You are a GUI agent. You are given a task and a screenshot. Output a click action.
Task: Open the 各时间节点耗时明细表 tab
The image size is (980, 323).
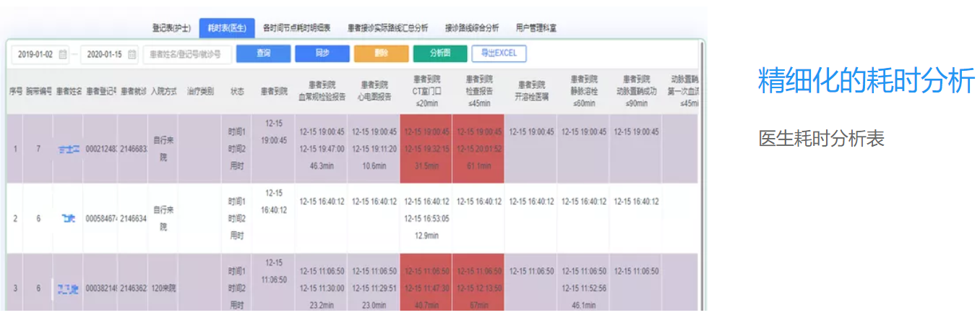[297, 28]
